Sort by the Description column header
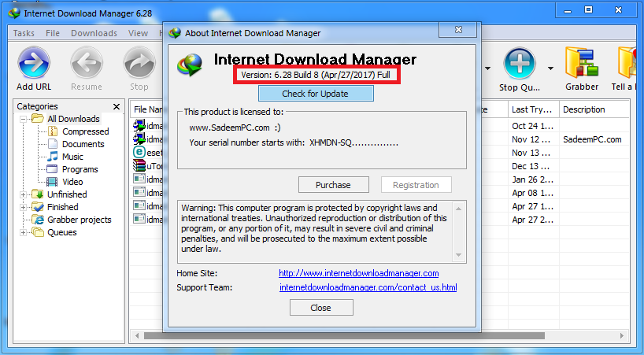Viewport: 644px width, 355px height. coord(594,109)
